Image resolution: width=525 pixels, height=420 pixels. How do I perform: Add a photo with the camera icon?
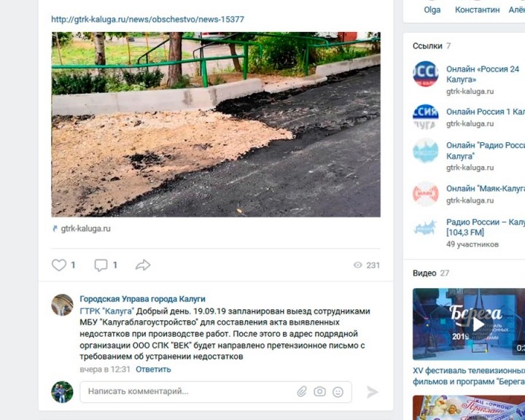(320, 392)
